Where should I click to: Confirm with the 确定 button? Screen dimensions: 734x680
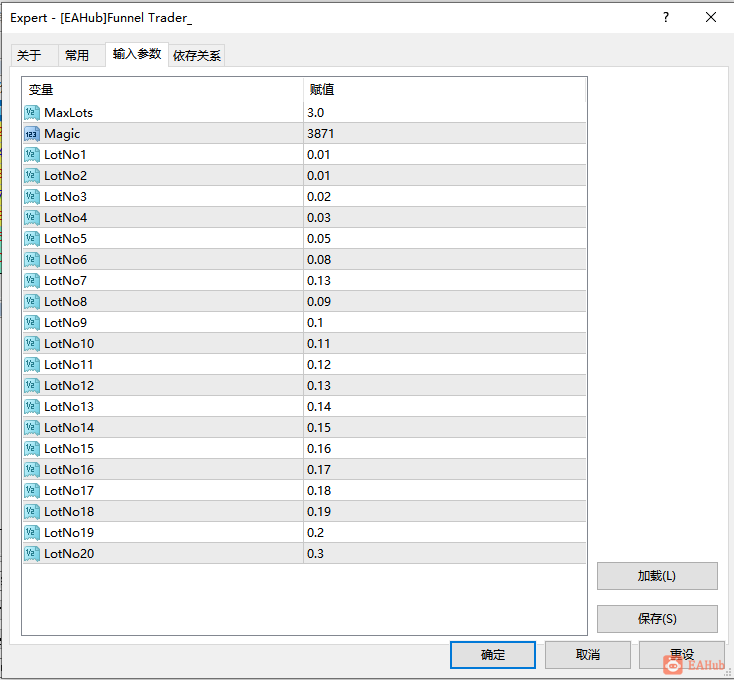coord(492,655)
